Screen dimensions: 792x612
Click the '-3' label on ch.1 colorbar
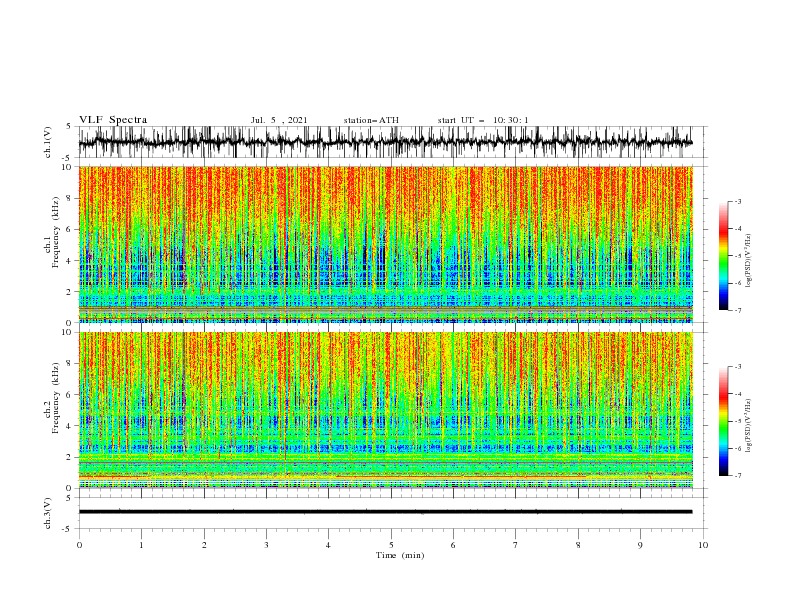738,201
